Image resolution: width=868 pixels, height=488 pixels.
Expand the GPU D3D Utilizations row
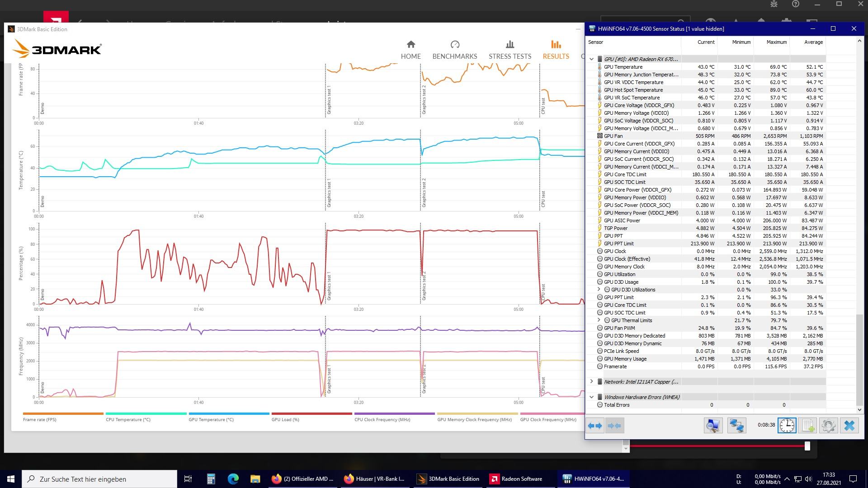(x=599, y=290)
